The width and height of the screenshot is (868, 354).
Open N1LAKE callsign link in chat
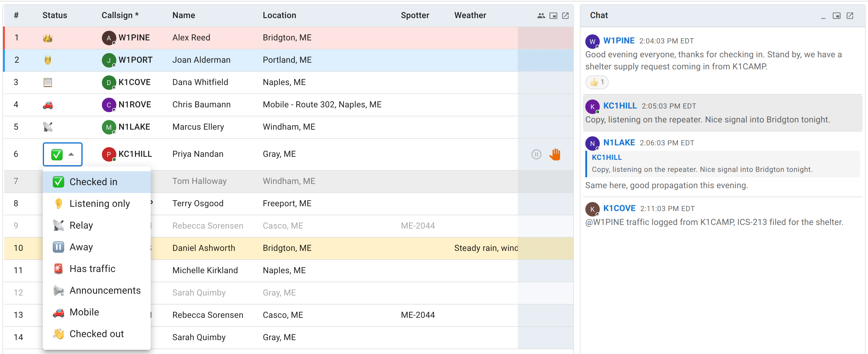(x=619, y=143)
